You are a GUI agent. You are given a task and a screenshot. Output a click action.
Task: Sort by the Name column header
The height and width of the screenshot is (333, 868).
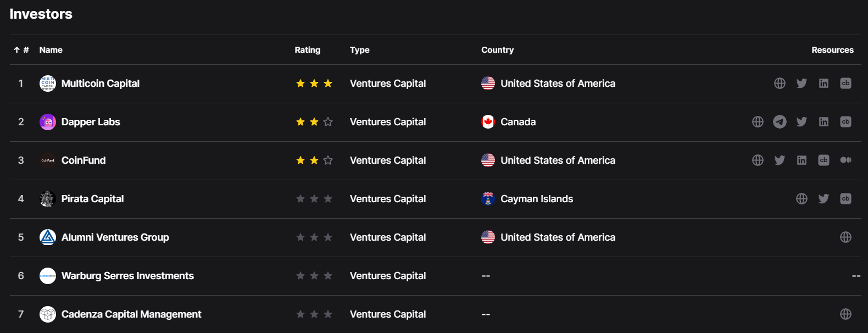(51, 50)
